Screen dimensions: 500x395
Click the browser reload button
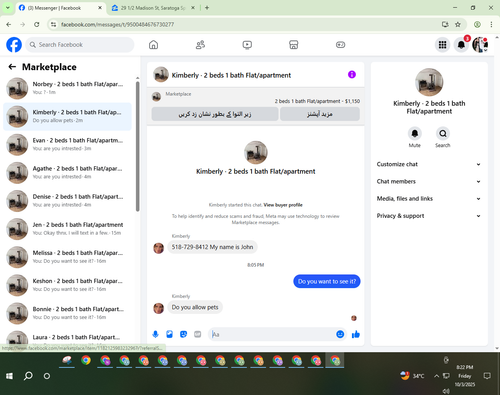37,24
